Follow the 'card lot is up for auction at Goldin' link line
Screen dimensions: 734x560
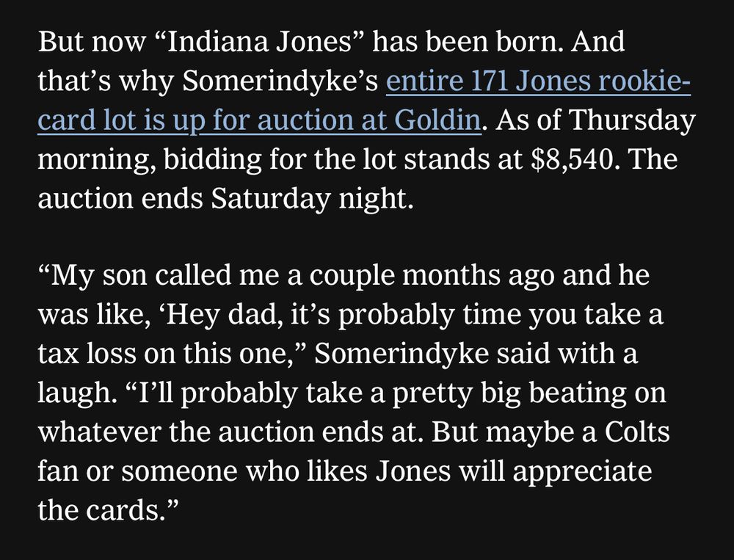click(259, 120)
